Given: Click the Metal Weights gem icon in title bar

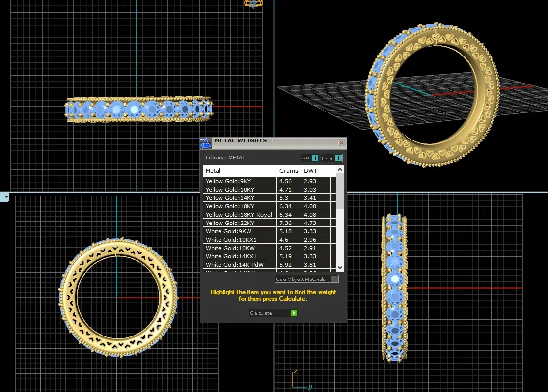Looking at the screenshot, I should point(205,143).
